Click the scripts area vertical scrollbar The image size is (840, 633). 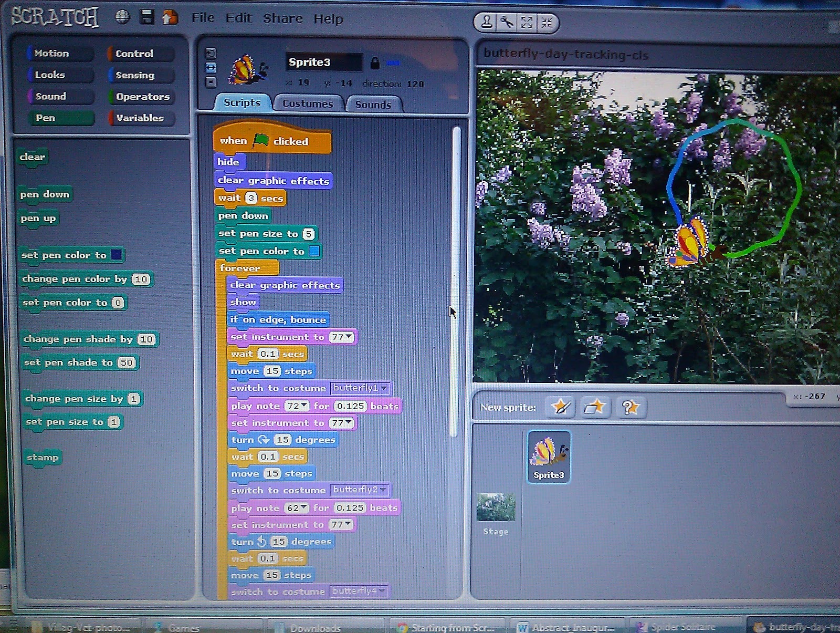click(456, 281)
